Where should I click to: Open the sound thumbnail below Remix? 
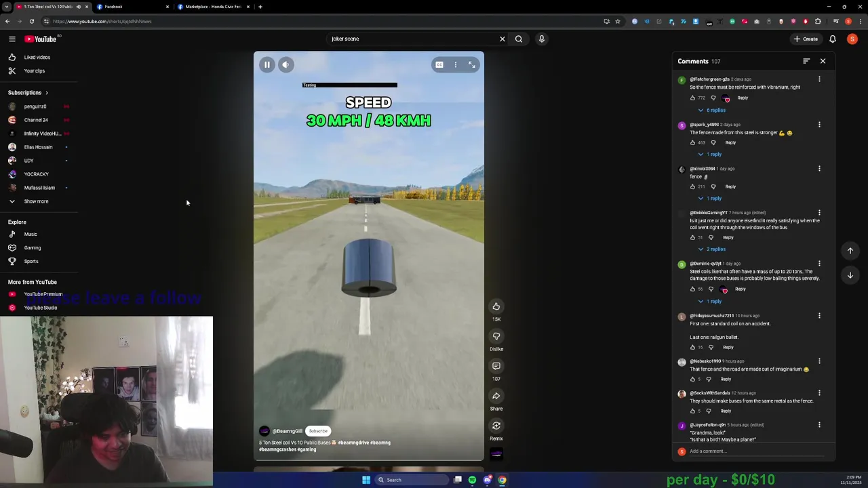496,454
